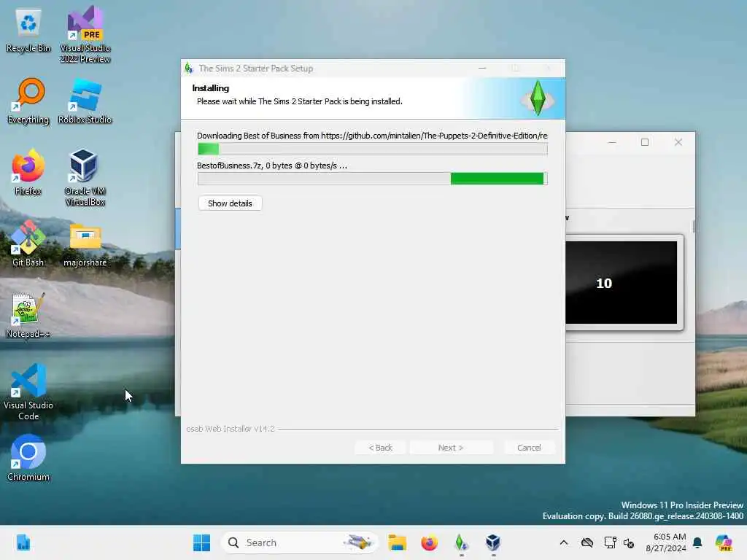Open the Roblox Studio desktop shortcut
This screenshot has height=560, width=747.
click(85, 101)
